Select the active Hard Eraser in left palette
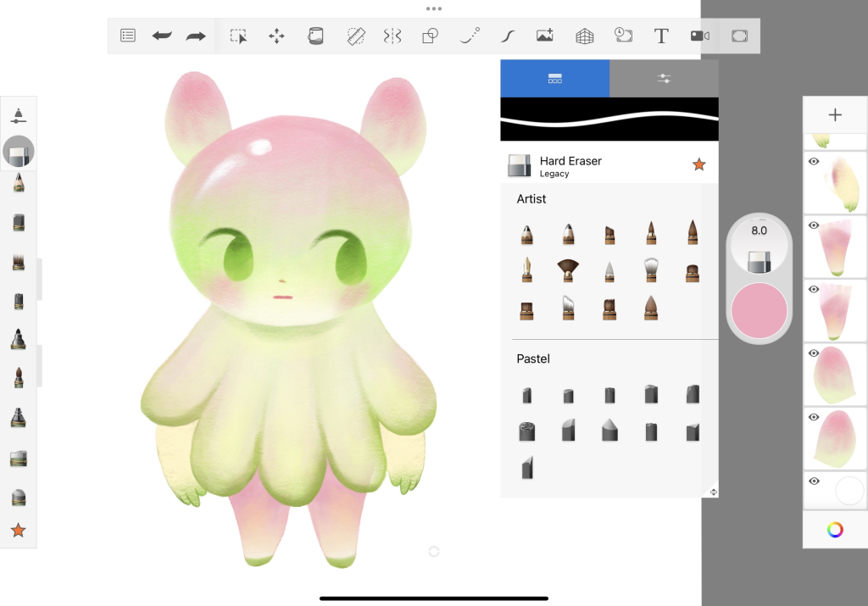The height and width of the screenshot is (606, 868). point(19,152)
